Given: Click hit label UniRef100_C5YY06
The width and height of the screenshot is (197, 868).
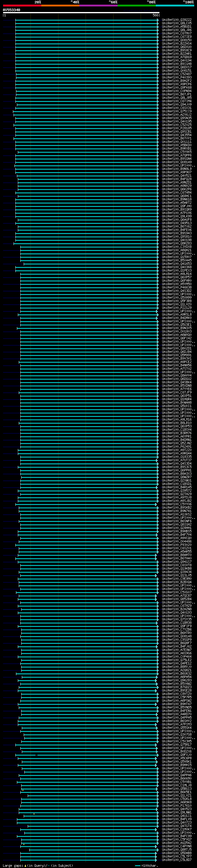Looking at the screenshot, I should [x=176, y=504].
